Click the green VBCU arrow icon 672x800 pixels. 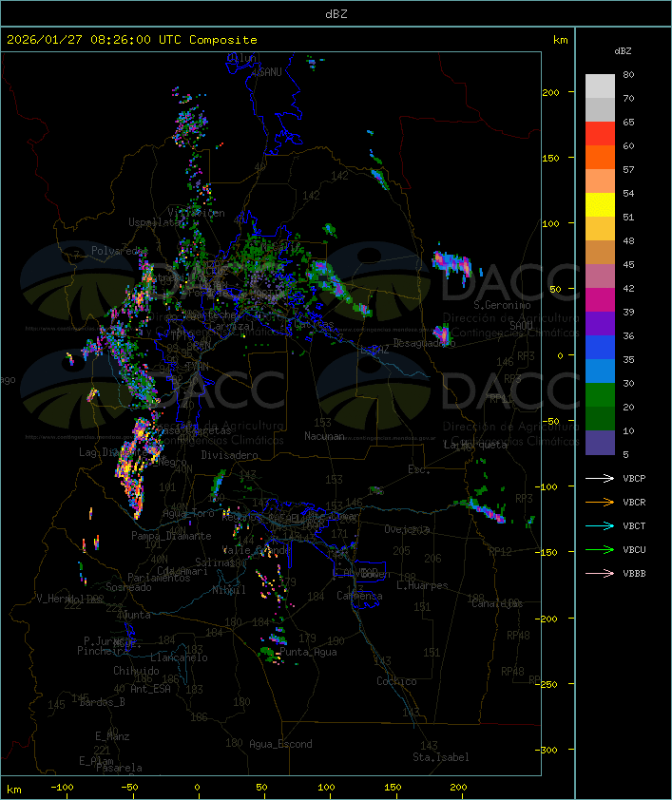pyautogui.click(x=600, y=549)
